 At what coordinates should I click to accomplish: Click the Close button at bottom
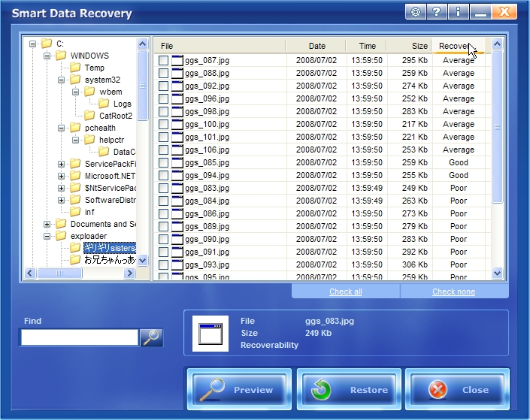[458, 389]
